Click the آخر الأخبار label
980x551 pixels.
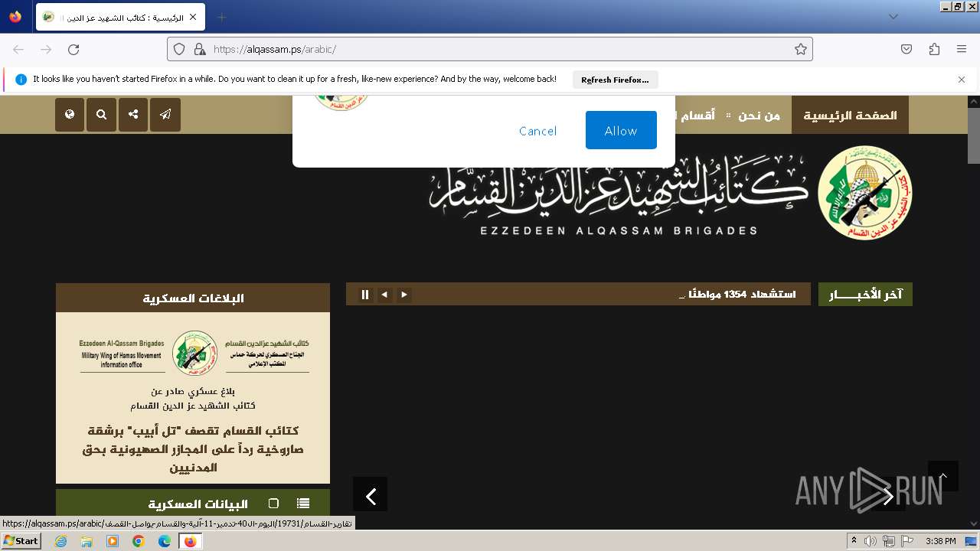pyautogui.click(x=865, y=295)
